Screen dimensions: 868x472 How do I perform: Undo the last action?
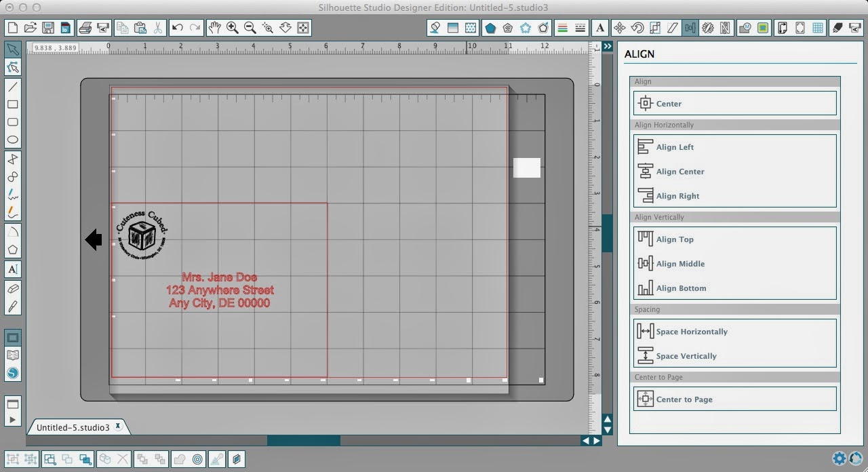coord(178,28)
